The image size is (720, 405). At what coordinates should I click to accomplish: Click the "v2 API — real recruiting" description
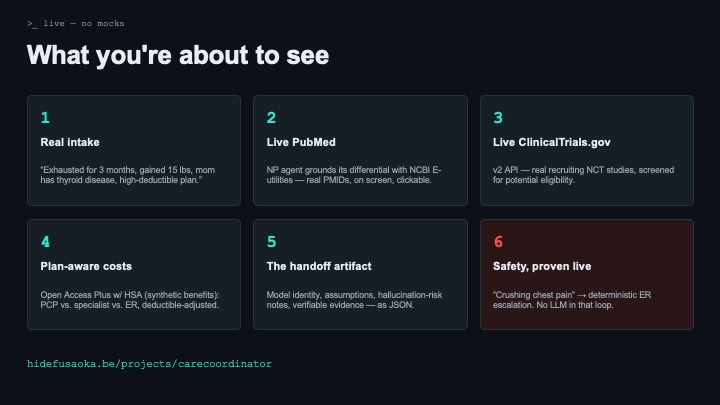[583, 175]
